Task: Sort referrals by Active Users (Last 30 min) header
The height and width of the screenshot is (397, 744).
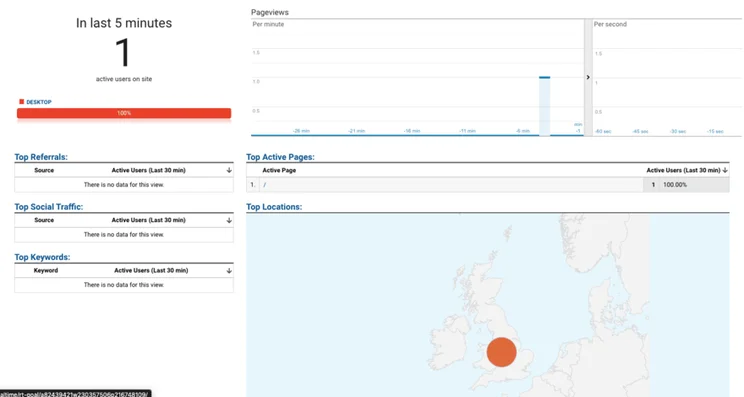Action: [149, 170]
